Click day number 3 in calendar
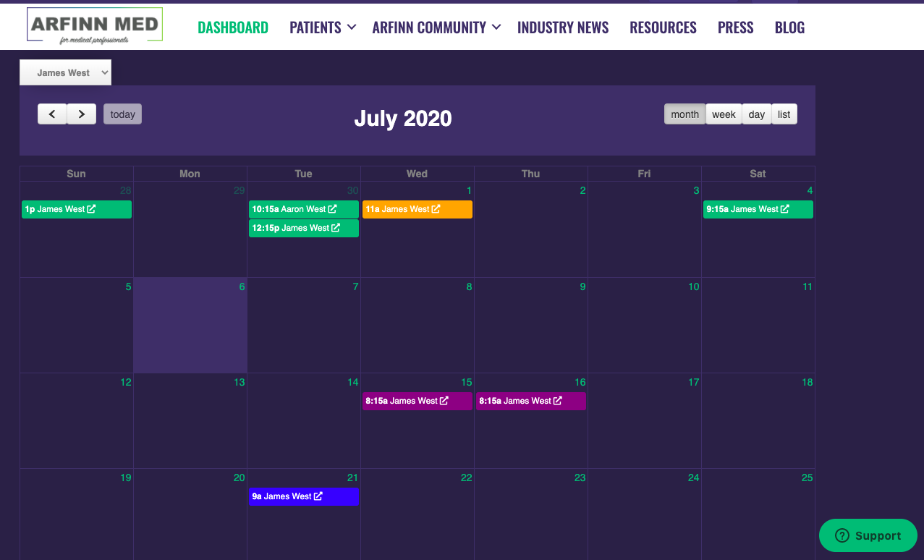The width and height of the screenshot is (924, 560). coord(696,190)
